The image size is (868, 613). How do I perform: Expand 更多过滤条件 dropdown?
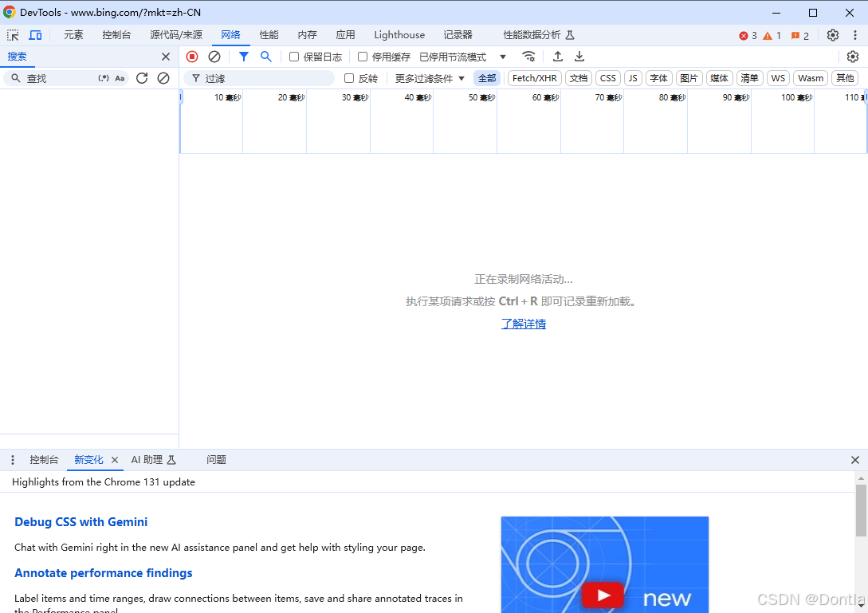click(x=430, y=78)
